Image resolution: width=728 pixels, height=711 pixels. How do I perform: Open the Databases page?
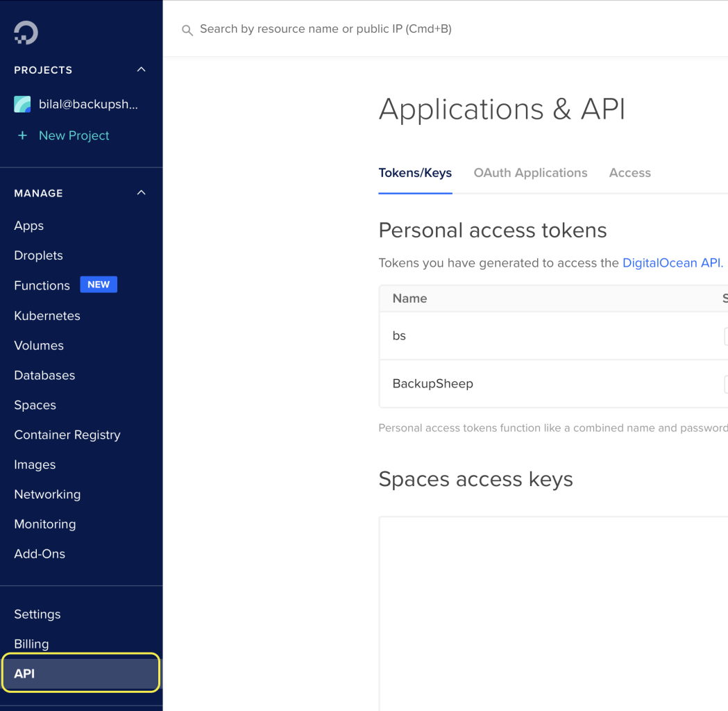coord(44,375)
